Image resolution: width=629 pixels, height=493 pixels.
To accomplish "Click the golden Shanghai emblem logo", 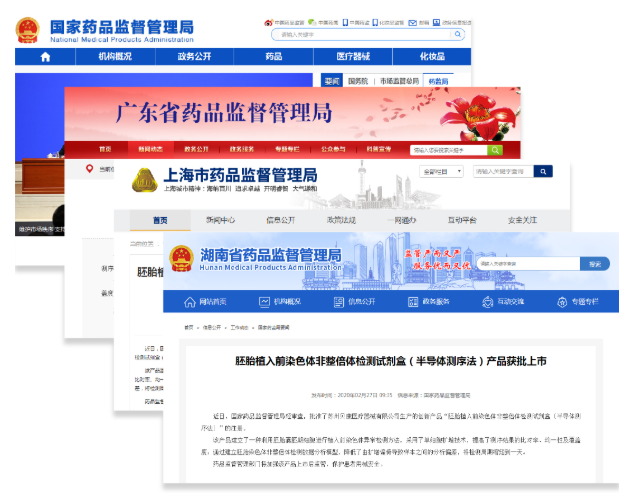I will tap(144, 180).
